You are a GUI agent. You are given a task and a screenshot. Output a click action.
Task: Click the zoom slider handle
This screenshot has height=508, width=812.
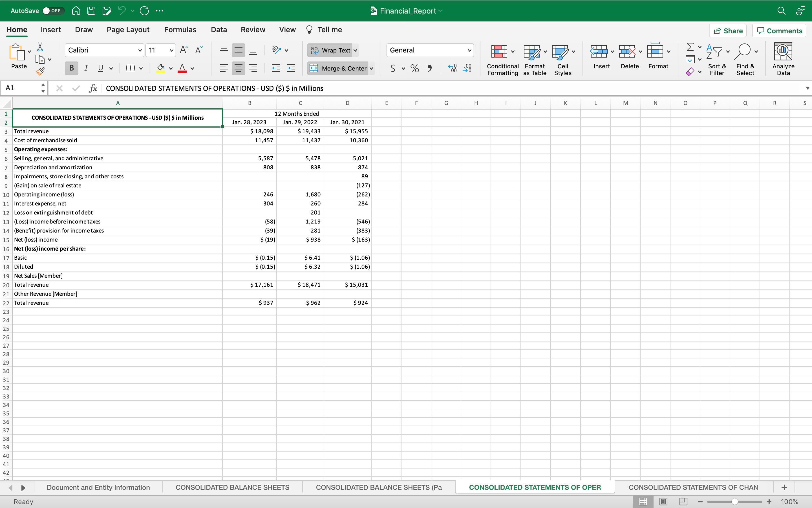(734, 502)
